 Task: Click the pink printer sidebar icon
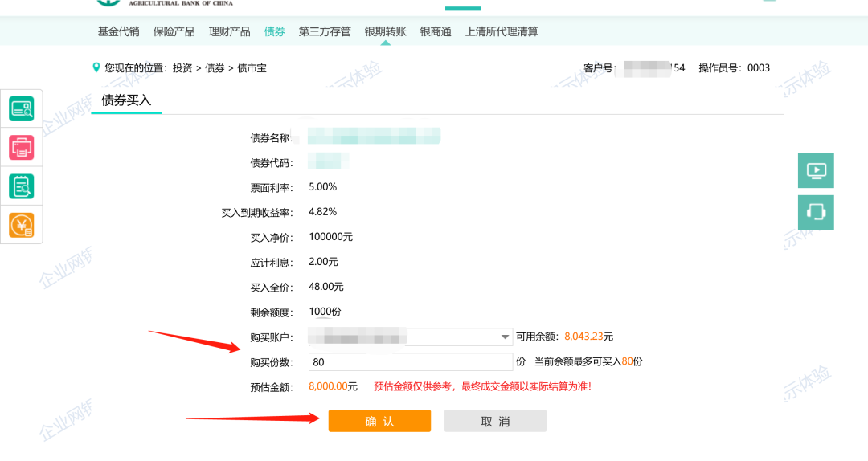22,148
